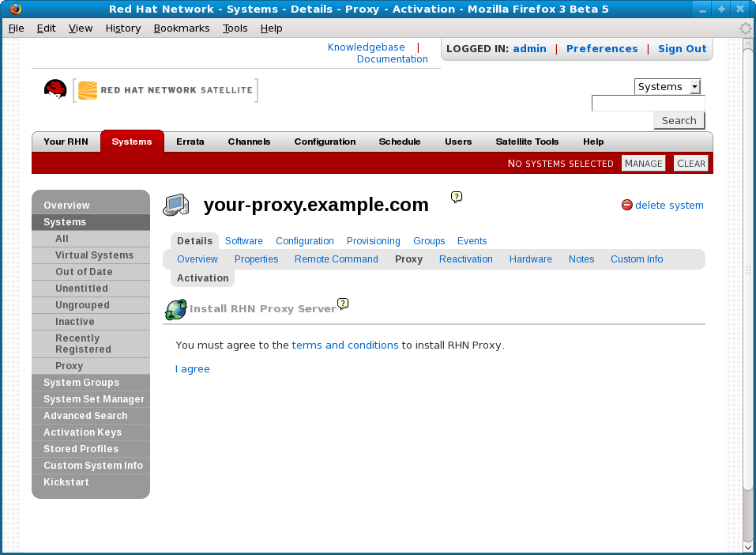Open the Firefox Help menu
This screenshot has height=555, width=756.
tap(271, 28)
